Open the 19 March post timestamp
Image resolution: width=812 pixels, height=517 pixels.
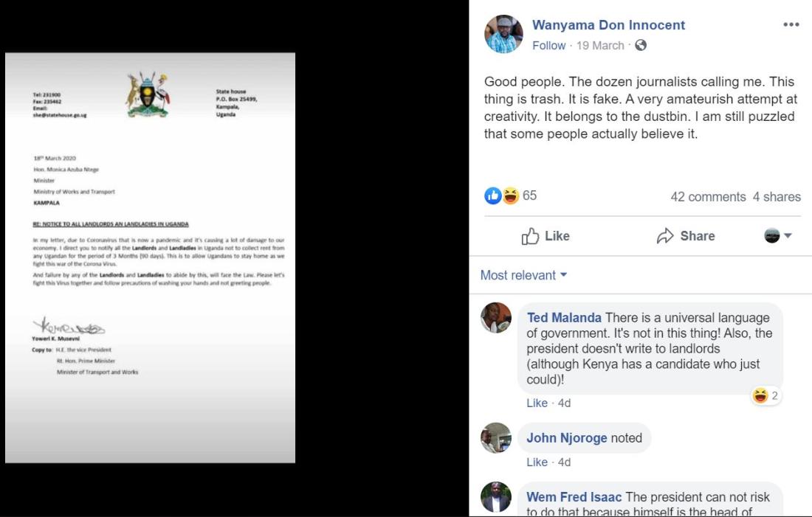[x=600, y=46]
